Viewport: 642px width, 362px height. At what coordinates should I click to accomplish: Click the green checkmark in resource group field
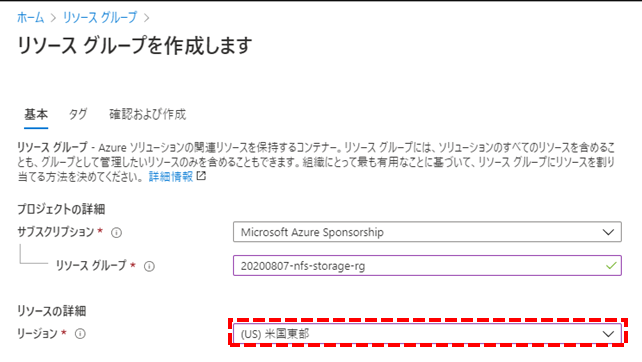point(611,266)
